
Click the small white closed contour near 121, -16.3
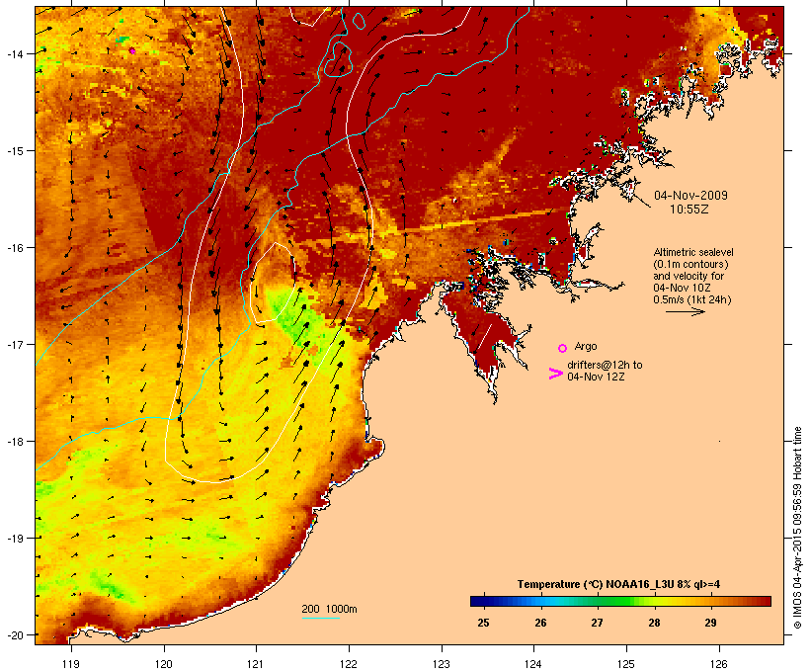click(273, 283)
